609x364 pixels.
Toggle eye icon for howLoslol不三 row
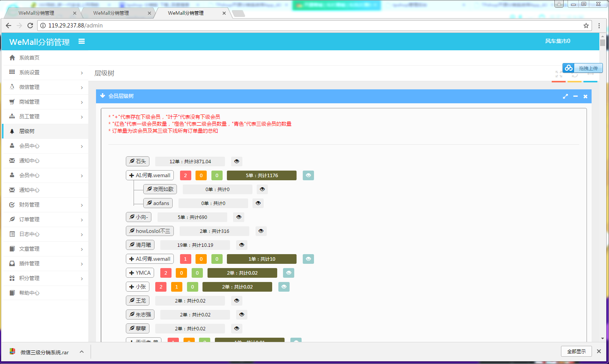tap(261, 231)
